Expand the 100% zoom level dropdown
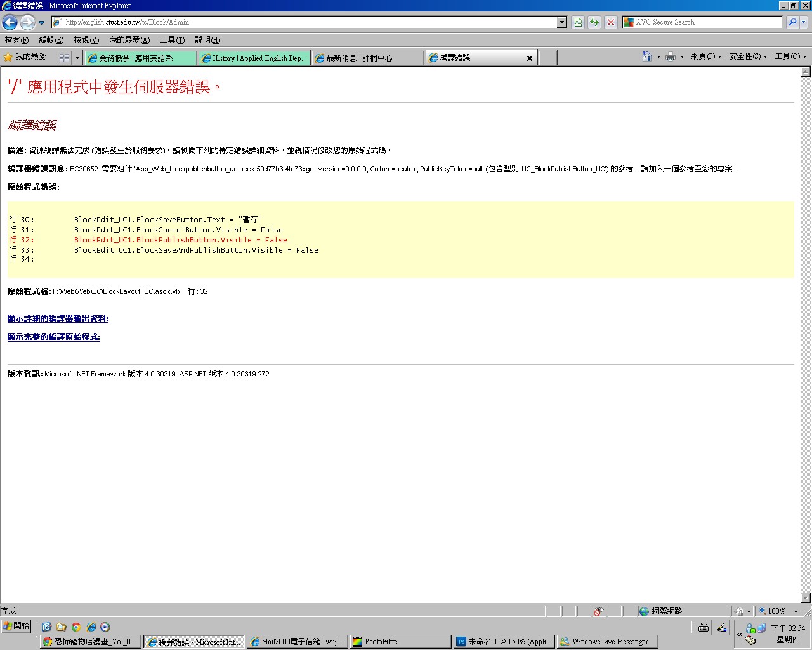 coord(796,611)
